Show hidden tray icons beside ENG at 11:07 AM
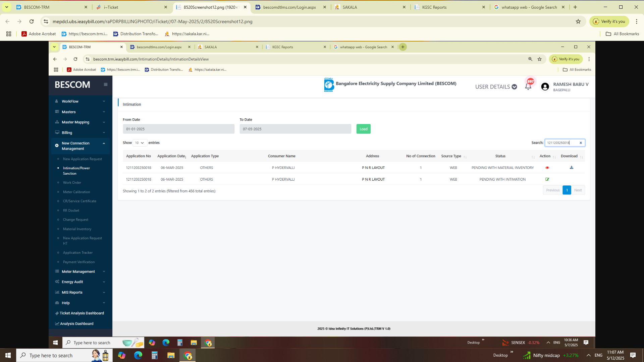The image size is (644, 362). (589, 355)
